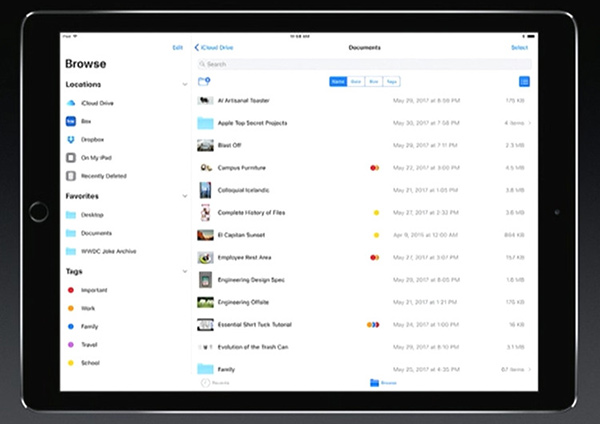Select the "Evolution of the Trash Can" name
This screenshot has height=424, width=600.
pyautogui.click(x=253, y=347)
